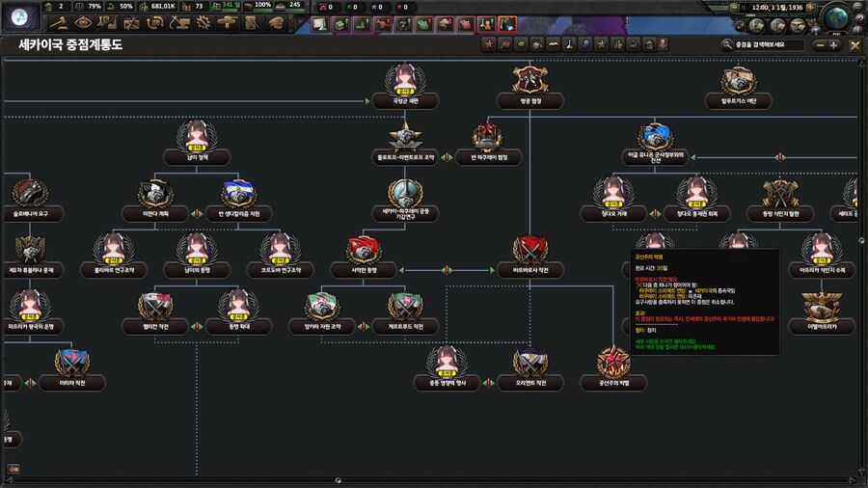Viewport: 868px width, 488px height.
Task: Open the airplane-shaped icon in top toolbar
Action: click(227, 23)
